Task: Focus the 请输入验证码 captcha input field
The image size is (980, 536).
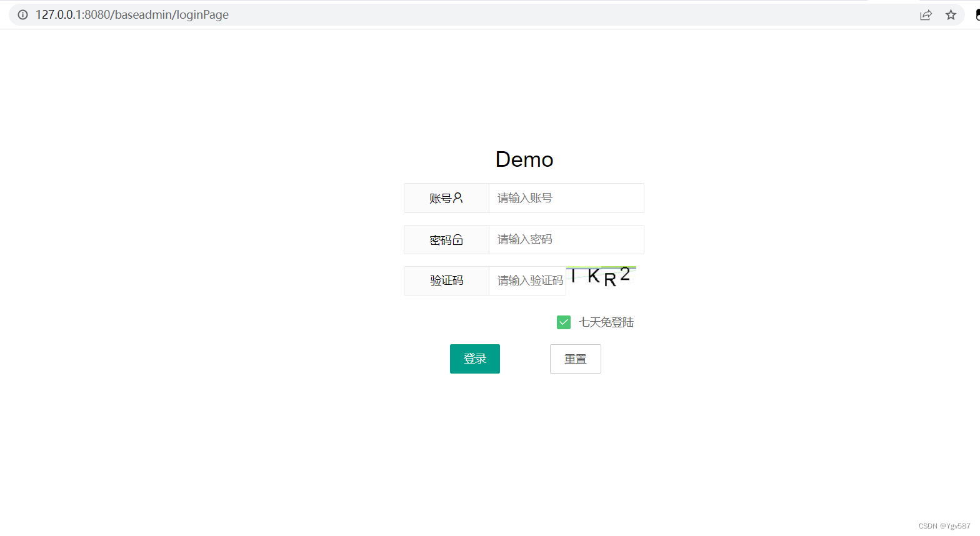Action: (527, 280)
